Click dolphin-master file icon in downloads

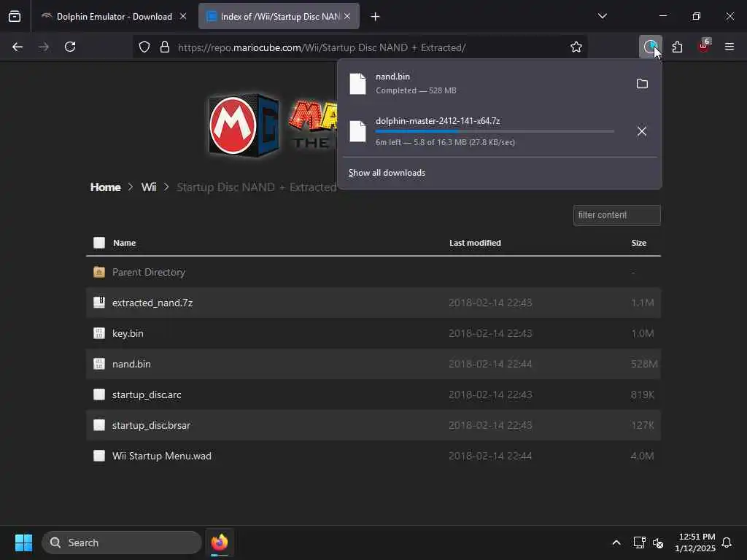click(357, 131)
